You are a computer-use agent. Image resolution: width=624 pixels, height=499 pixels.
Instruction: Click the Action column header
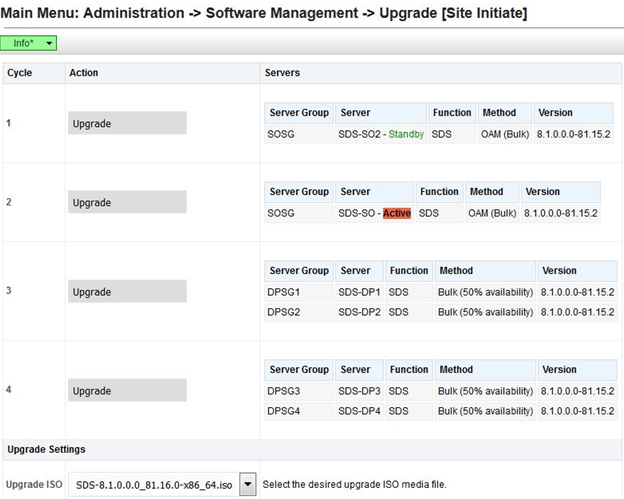point(162,73)
